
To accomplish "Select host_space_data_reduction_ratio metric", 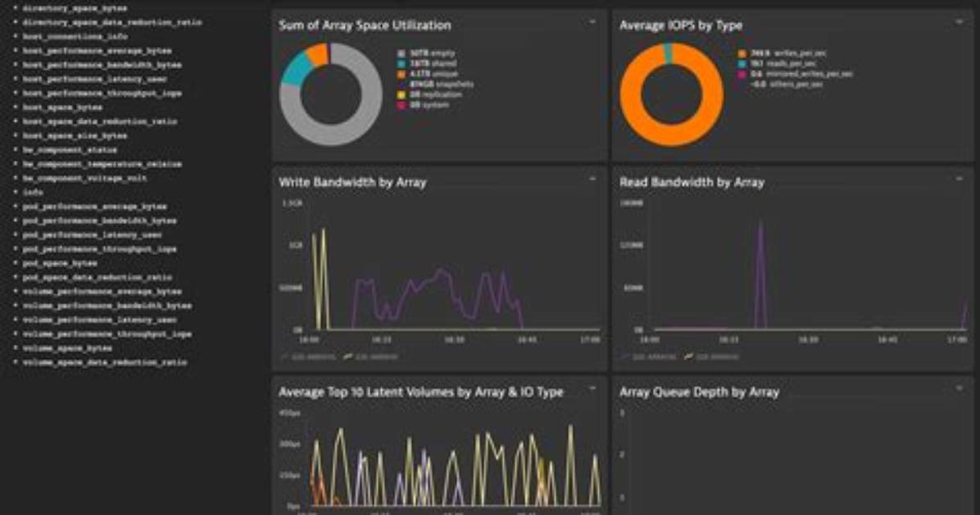I will point(99,122).
